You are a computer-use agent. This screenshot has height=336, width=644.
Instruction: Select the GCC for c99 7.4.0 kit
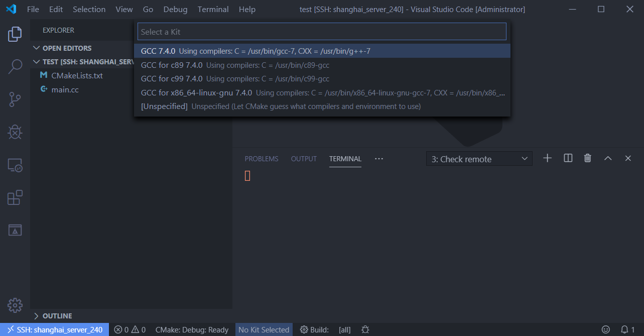(322, 78)
